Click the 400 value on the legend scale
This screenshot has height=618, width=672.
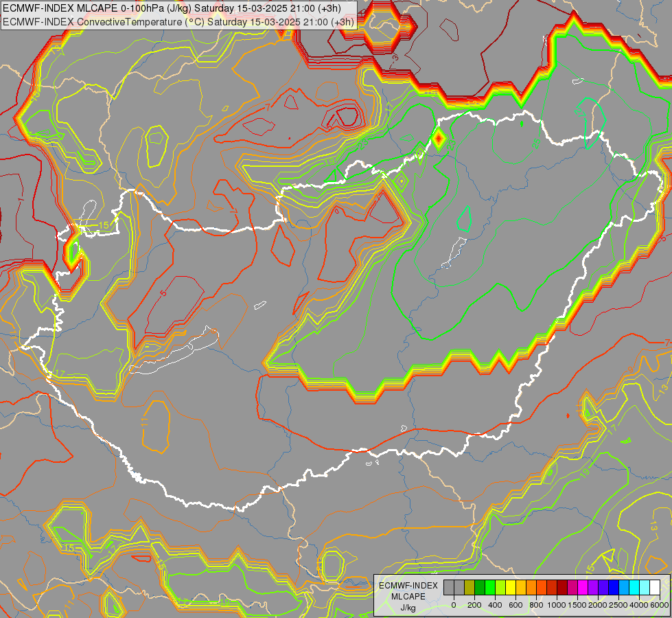(495, 605)
